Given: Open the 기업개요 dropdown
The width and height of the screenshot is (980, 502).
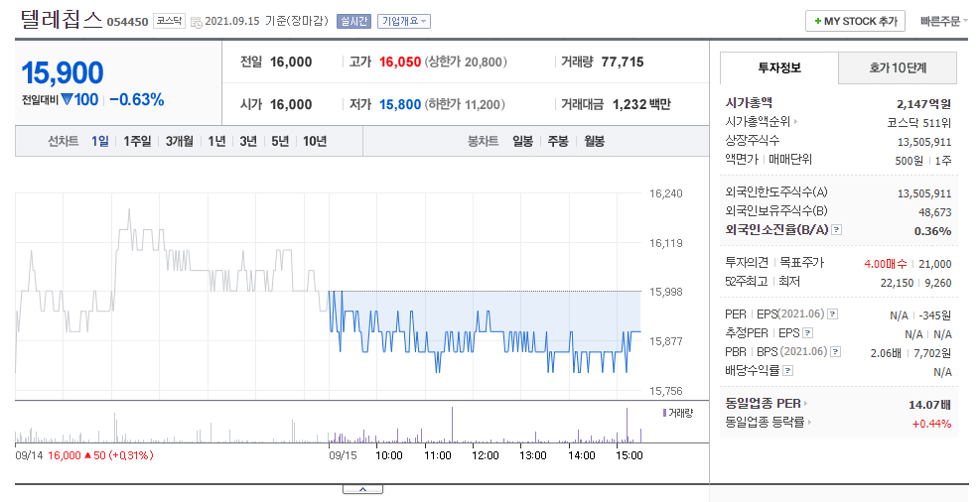Looking at the screenshot, I should [404, 21].
